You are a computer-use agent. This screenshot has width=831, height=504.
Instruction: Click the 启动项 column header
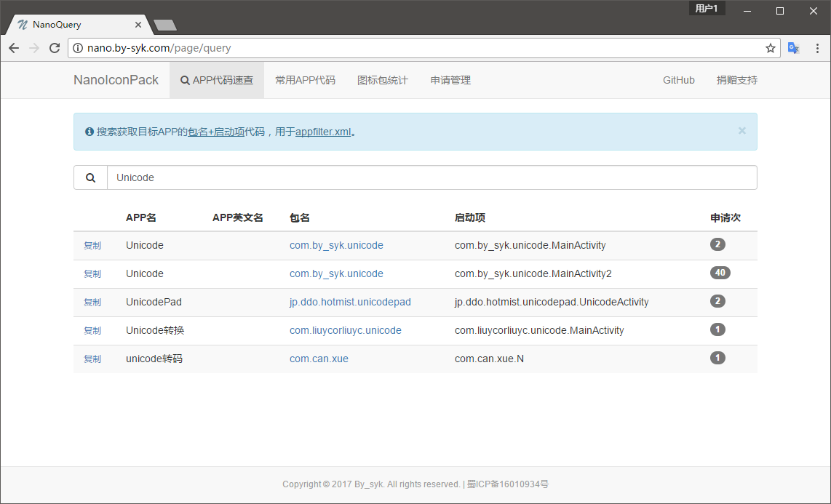(x=469, y=217)
